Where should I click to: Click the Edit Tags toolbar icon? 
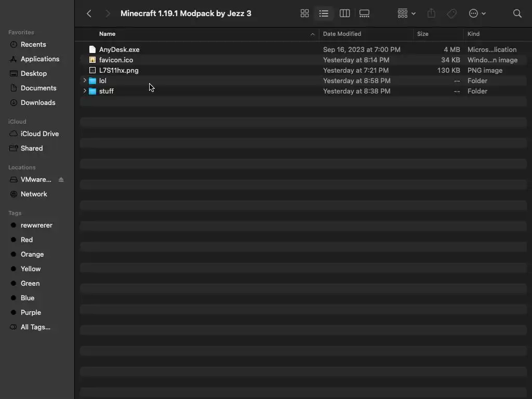[451, 14]
